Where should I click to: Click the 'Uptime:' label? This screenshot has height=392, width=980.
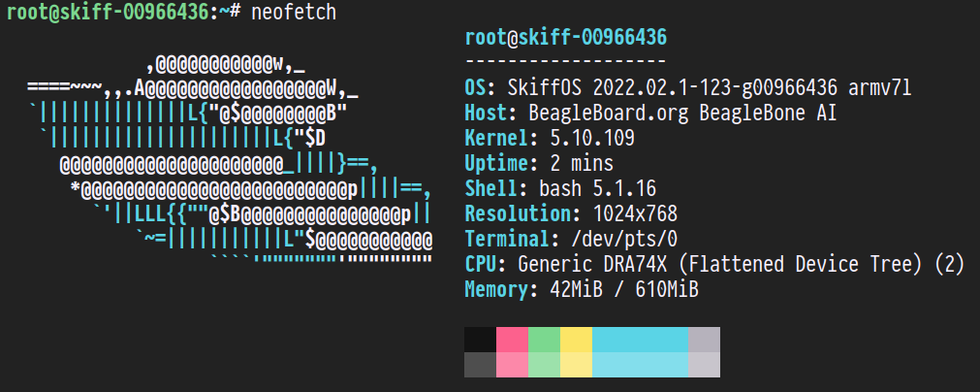click(502, 164)
